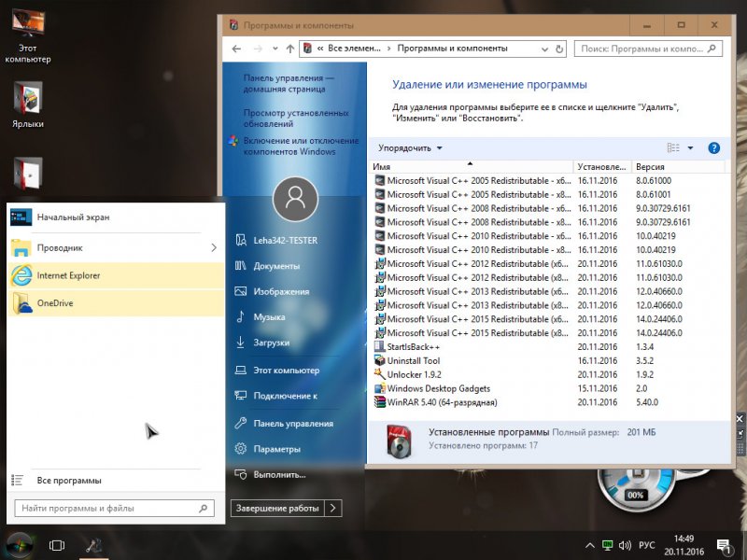Click the user account avatar in Start menu
Image resolution: width=747 pixels, height=560 pixels.
point(295,199)
